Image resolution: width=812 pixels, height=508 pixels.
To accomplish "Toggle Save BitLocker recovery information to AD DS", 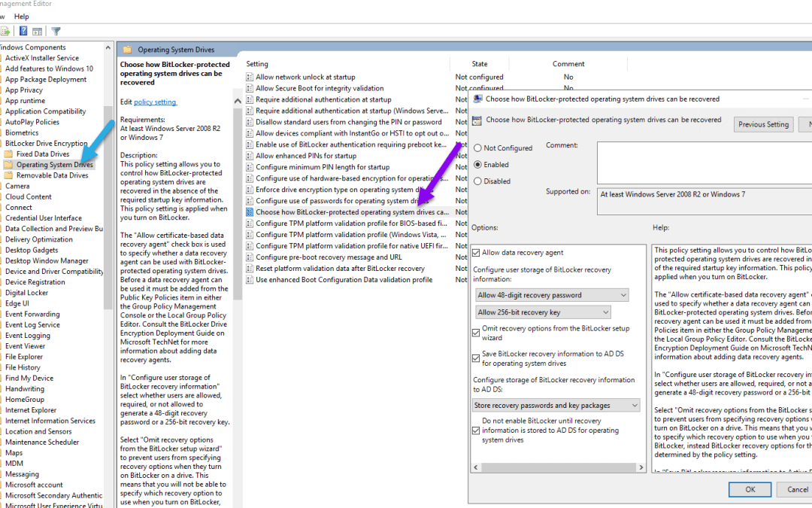I will click(x=476, y=358).
